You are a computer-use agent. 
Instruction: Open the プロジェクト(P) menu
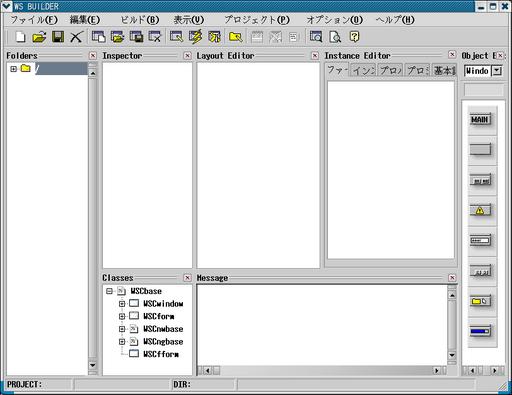(257, 20)
